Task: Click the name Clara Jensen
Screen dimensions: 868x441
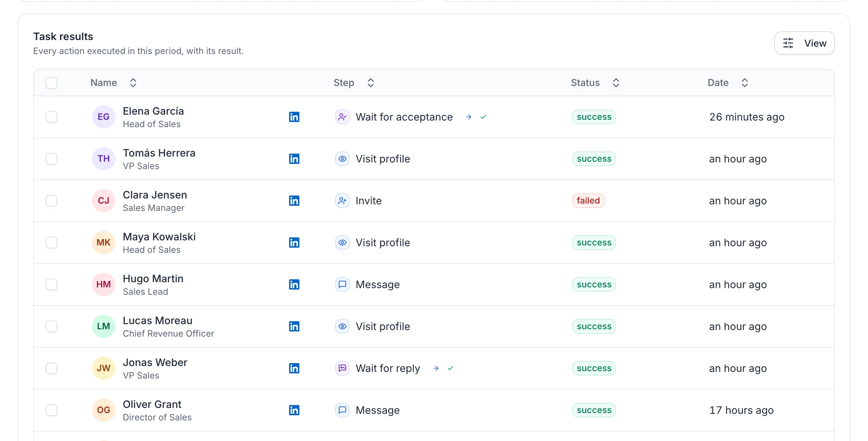Action: coord(155,195)
